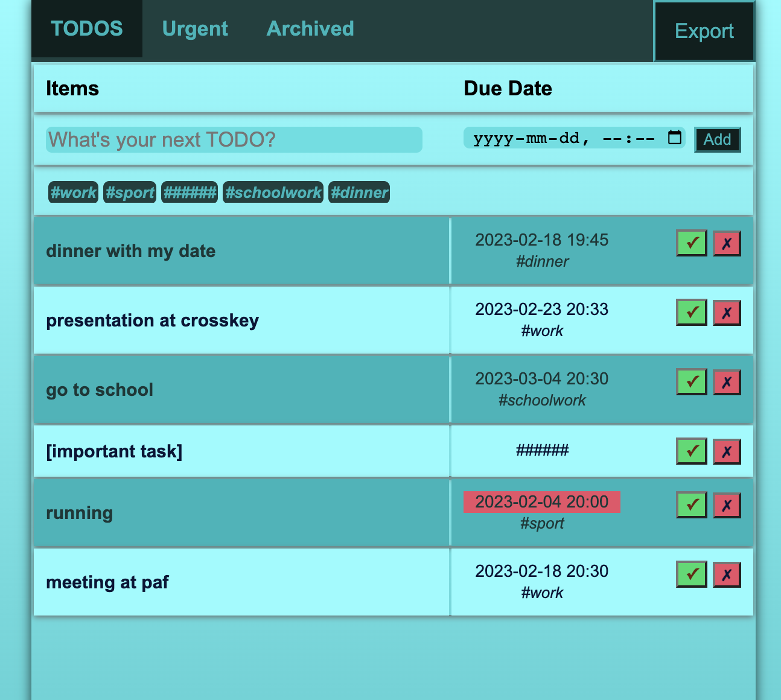This screenshot has height=700, width=781.
Task: Toggle the #work tag filter
Action: pos(73,192)
